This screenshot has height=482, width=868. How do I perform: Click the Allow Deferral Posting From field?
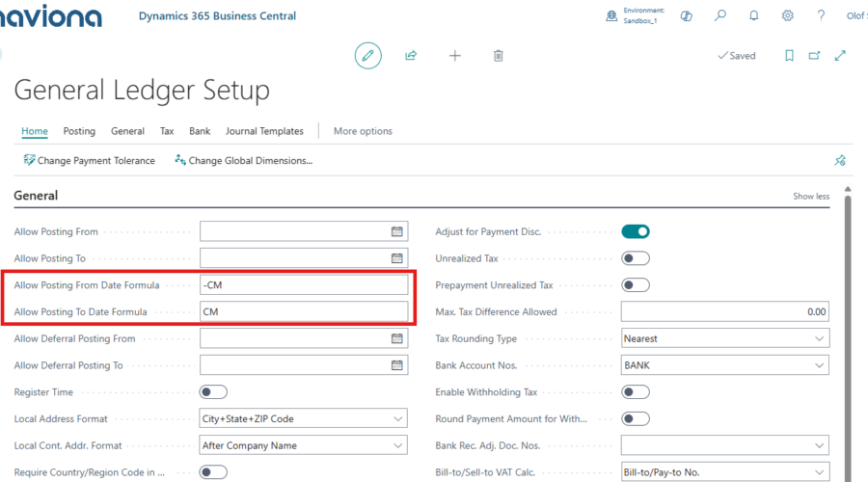pos(304,338)
